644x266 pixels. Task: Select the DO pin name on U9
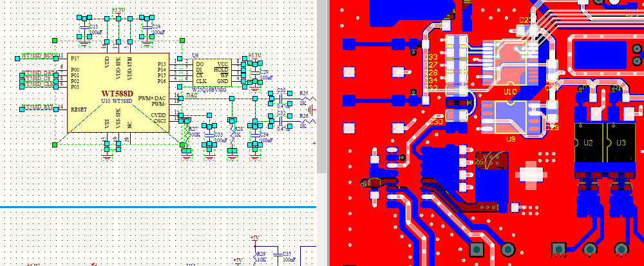(x=200, y=64)
